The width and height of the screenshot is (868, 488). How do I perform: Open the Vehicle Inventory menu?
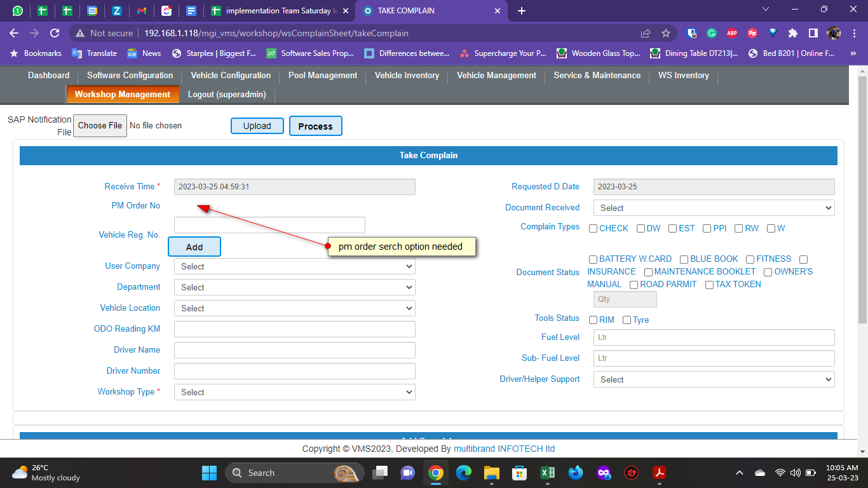[407, 75]
